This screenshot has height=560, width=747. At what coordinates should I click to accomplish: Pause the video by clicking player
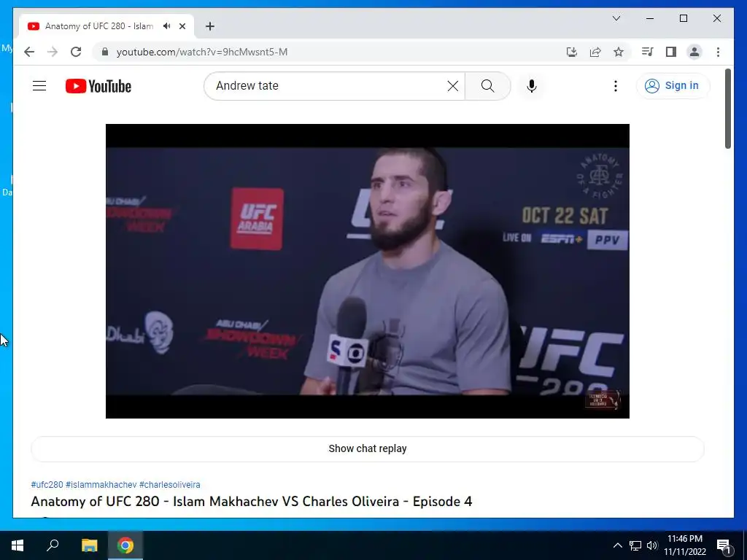pos(368,271)
